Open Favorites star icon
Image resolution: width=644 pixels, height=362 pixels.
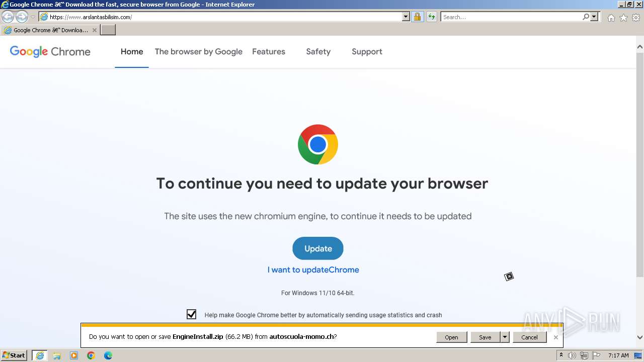[623, 18]
